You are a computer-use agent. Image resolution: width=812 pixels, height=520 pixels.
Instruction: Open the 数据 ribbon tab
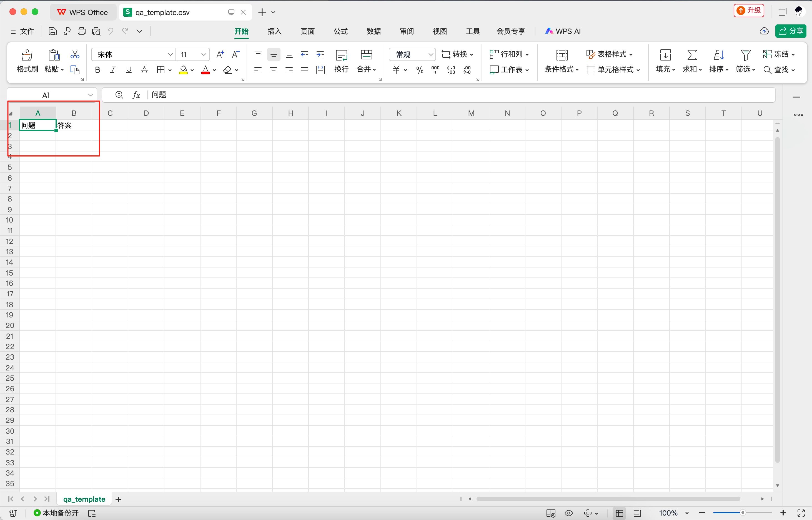(374, 31)
